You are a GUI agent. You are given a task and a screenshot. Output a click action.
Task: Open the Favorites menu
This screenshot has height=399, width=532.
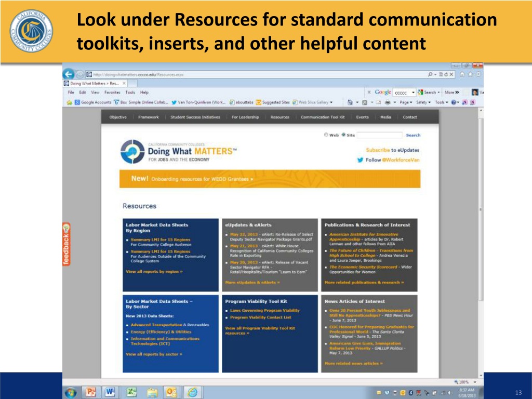(112, 92)
